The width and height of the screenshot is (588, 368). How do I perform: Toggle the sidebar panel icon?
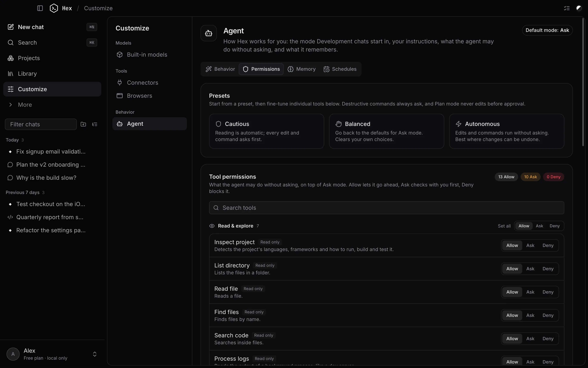pos(40,8)
